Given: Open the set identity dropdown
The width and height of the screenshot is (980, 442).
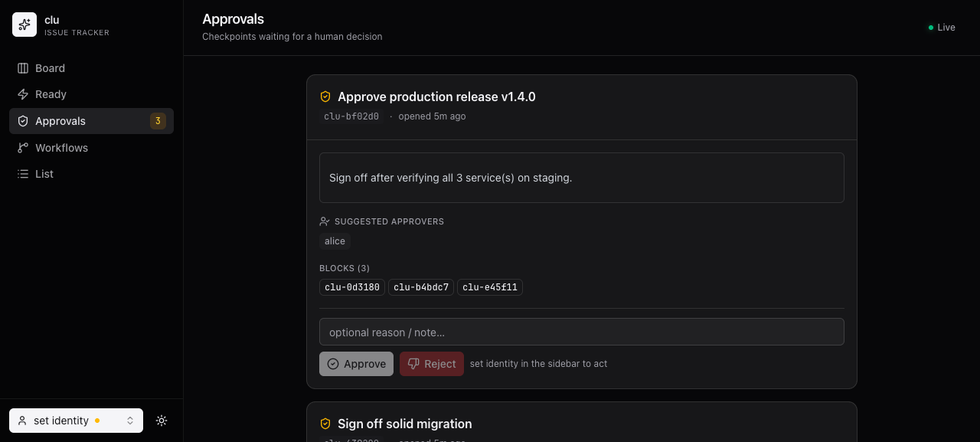Looking at the screenshot, I should click(x=76, y=421).
